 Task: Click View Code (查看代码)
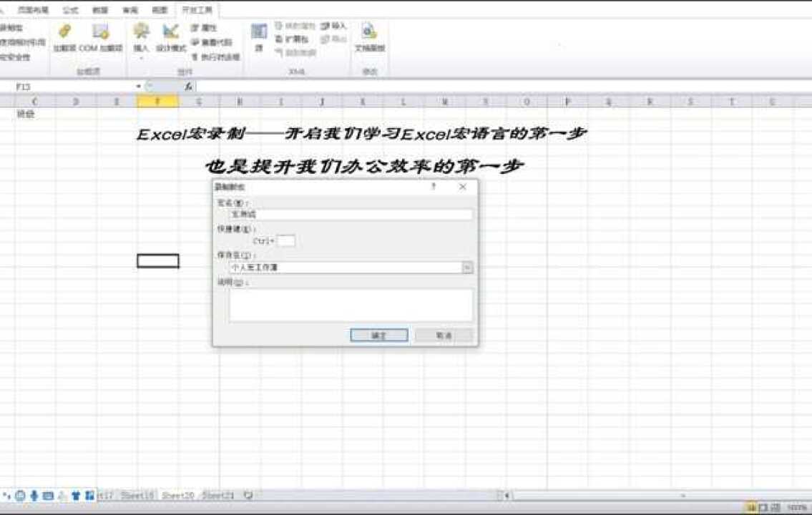[x=211, y=42]
